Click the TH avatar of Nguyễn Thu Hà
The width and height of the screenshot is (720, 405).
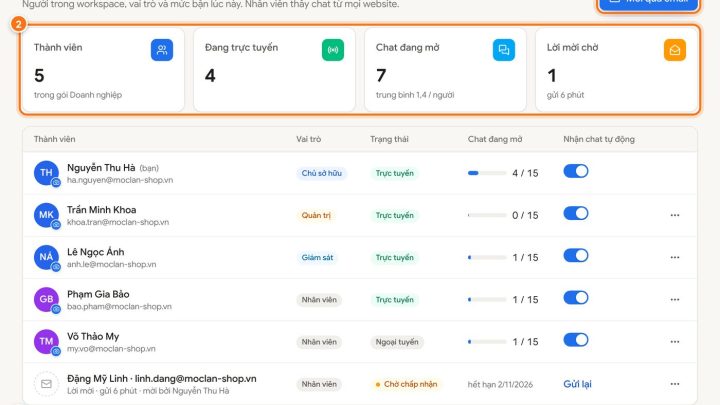click(x=46, y=173)
